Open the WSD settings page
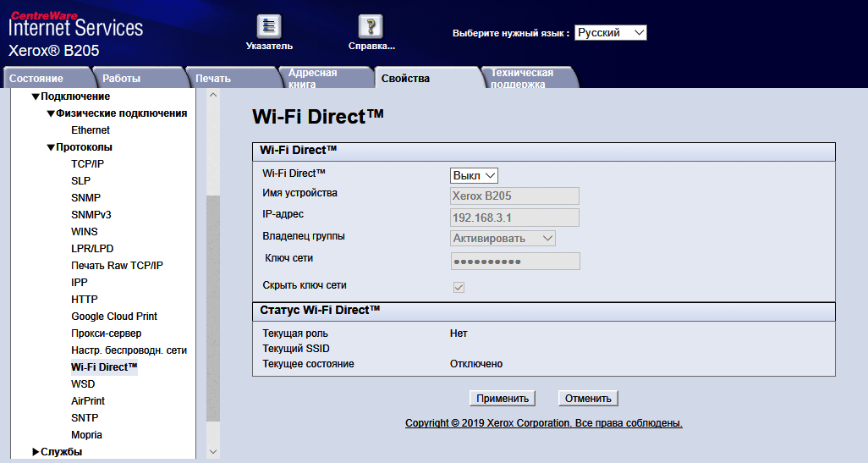This screenshot has height=463, width=868. pos(83,384)
